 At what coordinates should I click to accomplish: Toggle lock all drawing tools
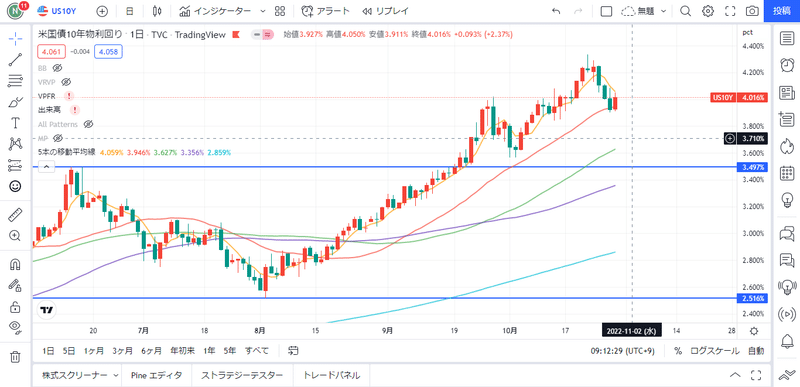(15, 306)
